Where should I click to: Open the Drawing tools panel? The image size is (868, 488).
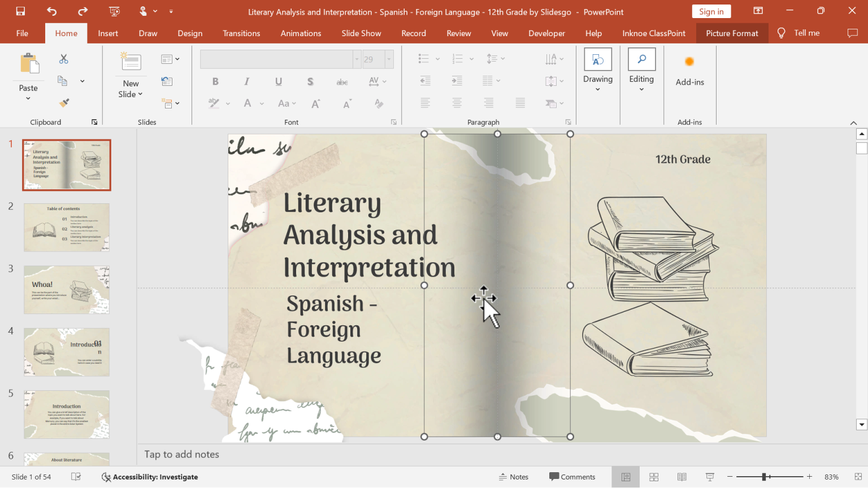pos(597,68)
